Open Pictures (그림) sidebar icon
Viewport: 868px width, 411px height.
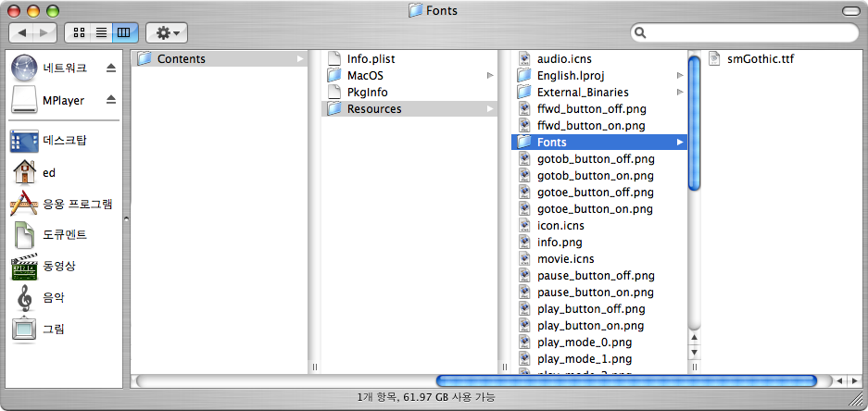pos(24,330)
